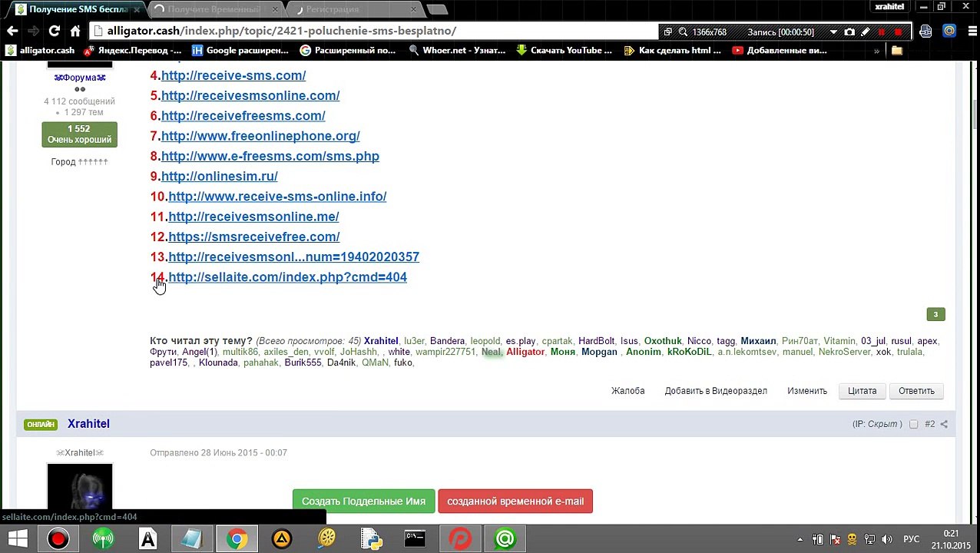The height and width of the screenshot is (553, 980).
Task: Open the receivesmsonline.com link
Action: [x=250, y=95]
